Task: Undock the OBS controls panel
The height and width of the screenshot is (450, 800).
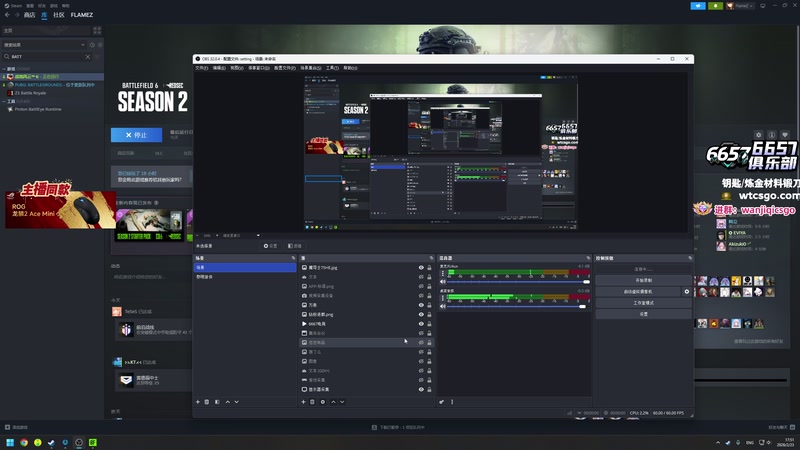Action: 690,258
